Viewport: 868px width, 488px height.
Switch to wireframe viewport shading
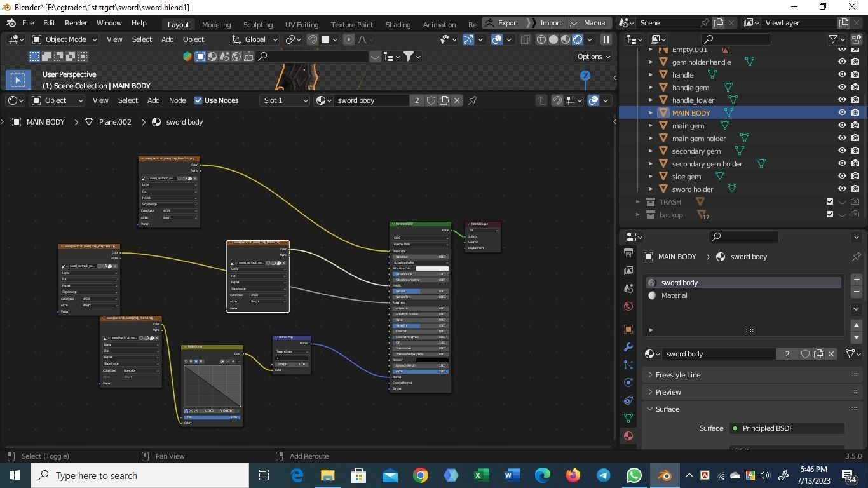(x=541, y=39)
